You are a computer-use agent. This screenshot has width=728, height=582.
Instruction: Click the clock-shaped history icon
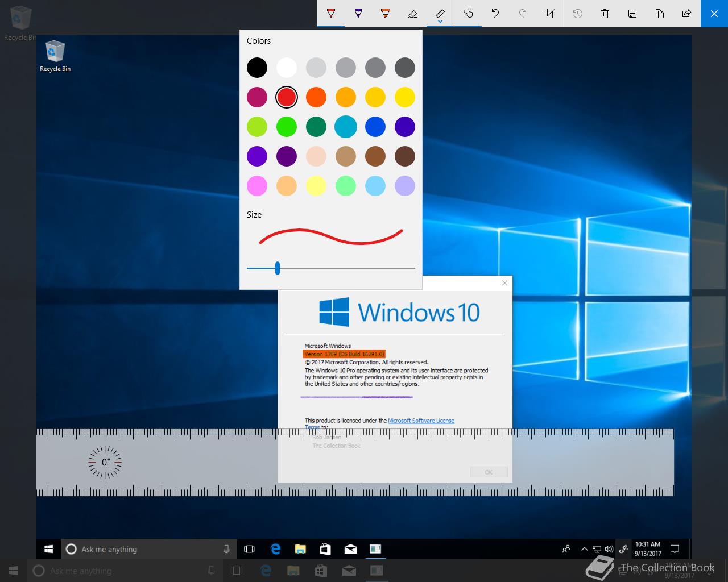(x=578, y=13)
